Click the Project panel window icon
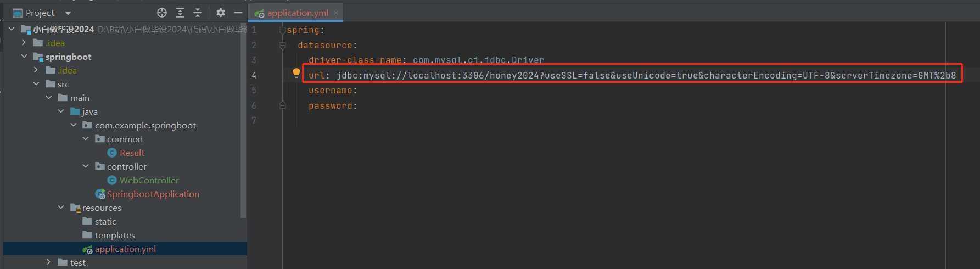980x269 pixels. [x=18, y=13]
